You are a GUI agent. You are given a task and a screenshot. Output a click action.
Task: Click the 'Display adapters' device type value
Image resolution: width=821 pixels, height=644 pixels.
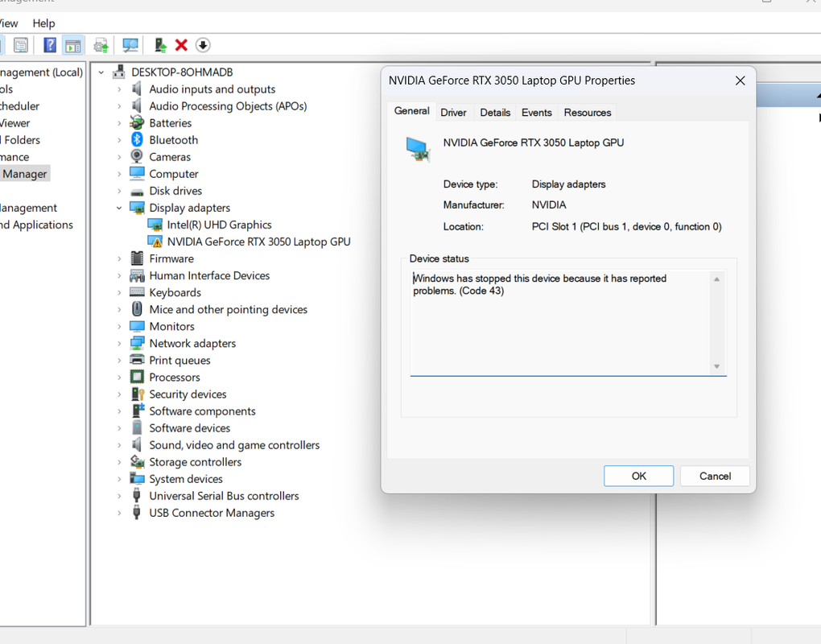pos(568,184)
